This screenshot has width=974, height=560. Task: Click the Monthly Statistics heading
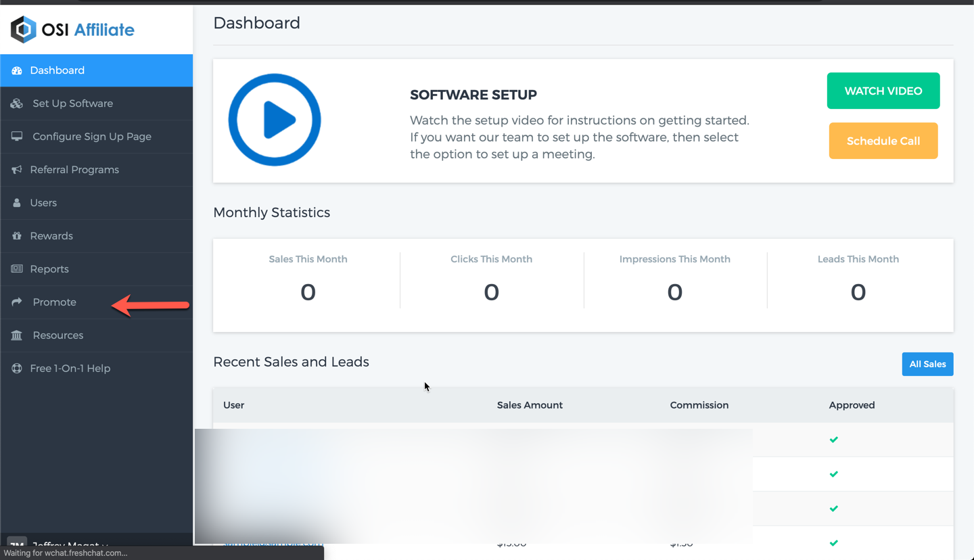(272, 212)
